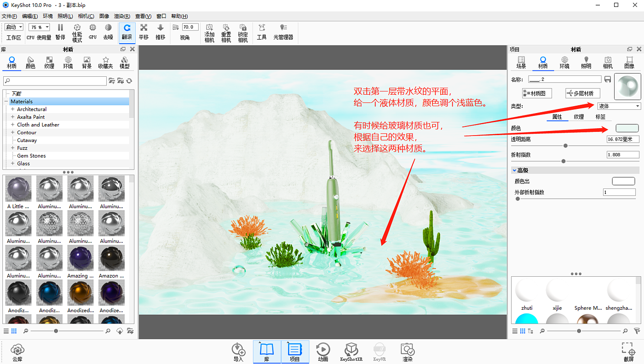Open the 云库 cloud library

click(x=17, y=352)
